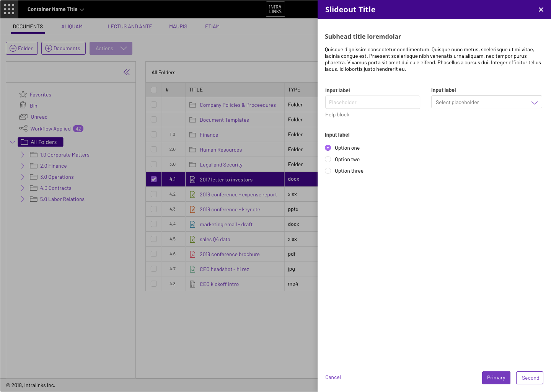Image resolution: width=551 pixels, height=392 pixels.
Task: Click the 42 workflow count badge
Action: (78, 129)
